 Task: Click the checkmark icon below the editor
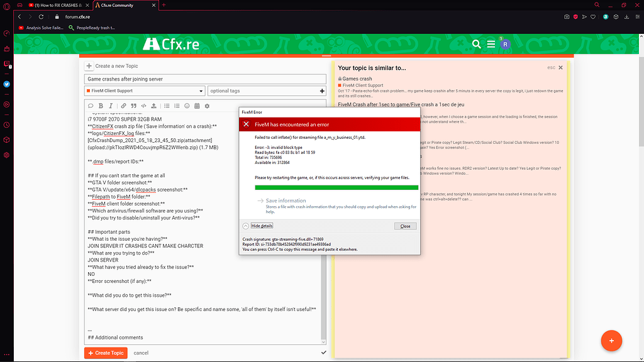point(324,352)
